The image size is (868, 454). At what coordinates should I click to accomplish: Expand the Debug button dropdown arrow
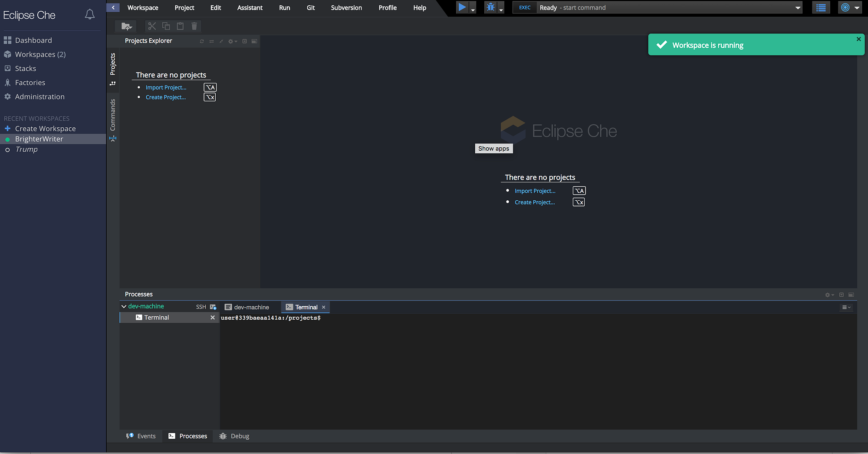click(501, 9)
